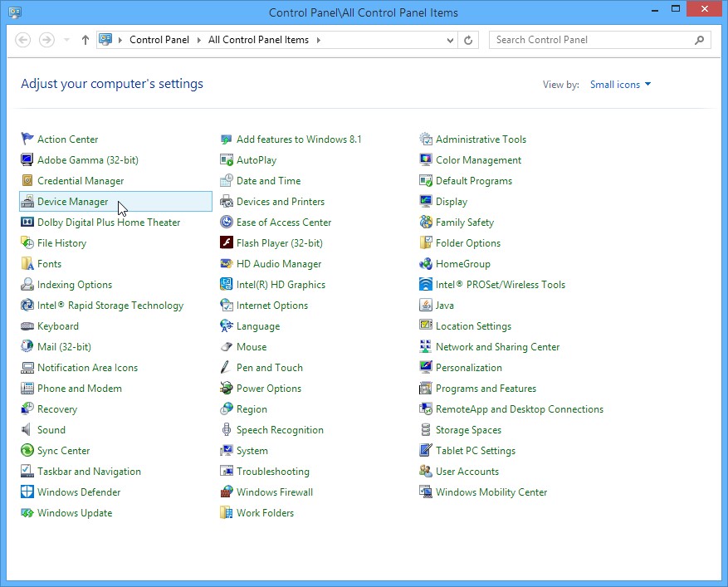The height and width of the screenshot is (587, 728).
Task: Expand the chevron after Control Panel breadcrumb
Action: tap(198, 40)
